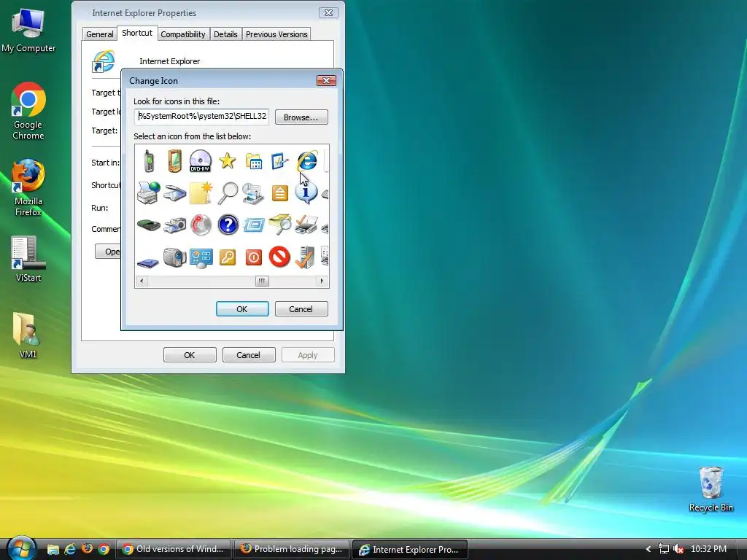747x560 pixels.
Task: Choose the camcorder video camera icon
Action: (x=175, y=257)
